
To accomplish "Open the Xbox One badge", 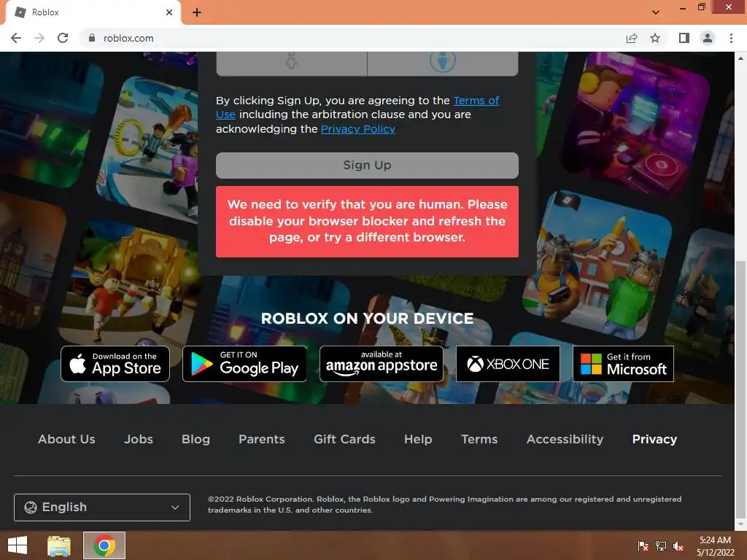I will click(x=508, y=364).
